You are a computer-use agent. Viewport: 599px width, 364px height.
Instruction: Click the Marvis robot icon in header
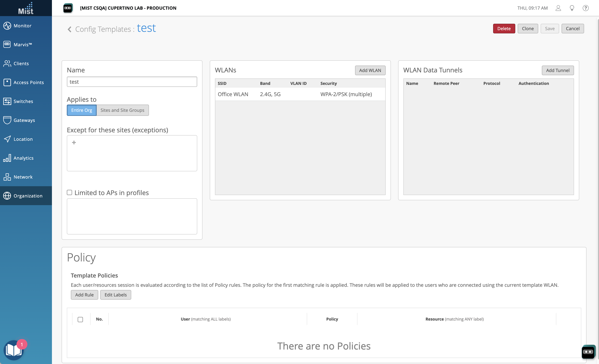pos(68,8)
